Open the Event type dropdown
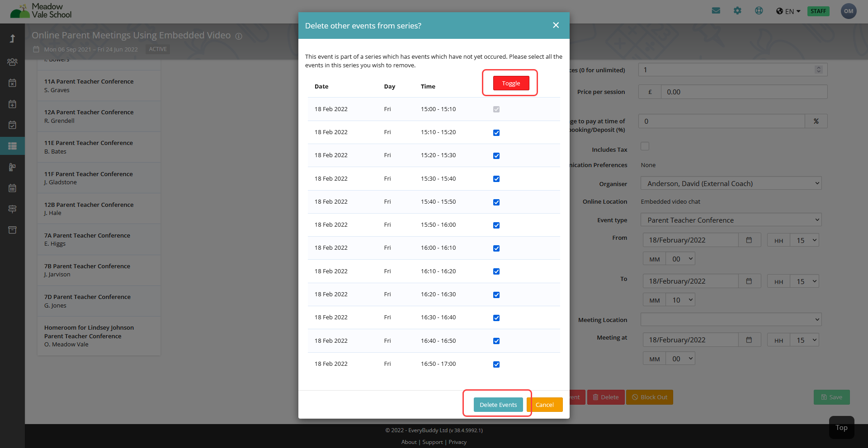This screenshot has height=448, width=868. pyautogui.click(x=731, y=220)
